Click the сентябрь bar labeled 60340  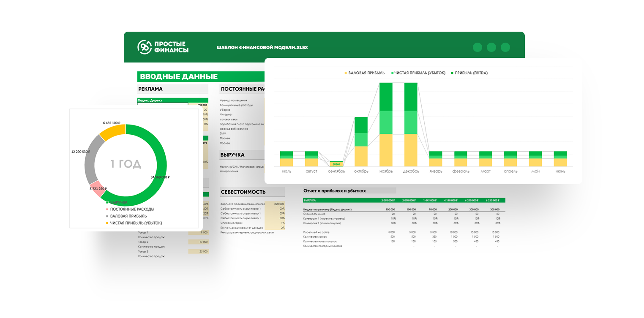coord(336,164)
